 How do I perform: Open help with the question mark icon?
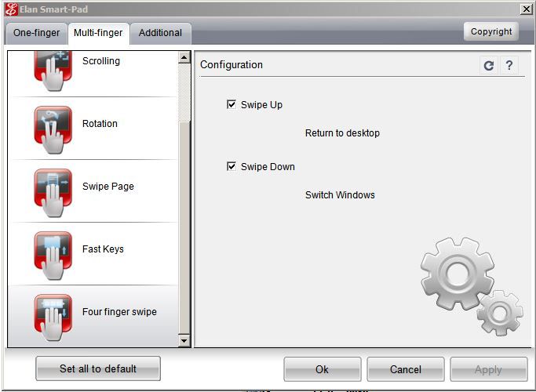[x=509, y=65]
